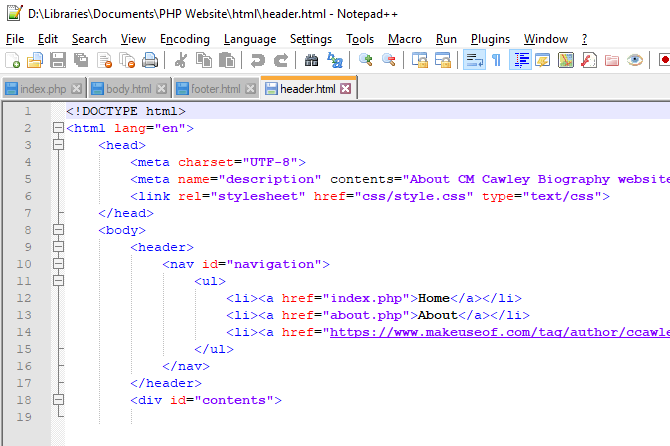Screen dimensions: 670x446
Task: Toggle Show all characters pilcrow button
Action: pyautogui.click(x=497, y=60)
